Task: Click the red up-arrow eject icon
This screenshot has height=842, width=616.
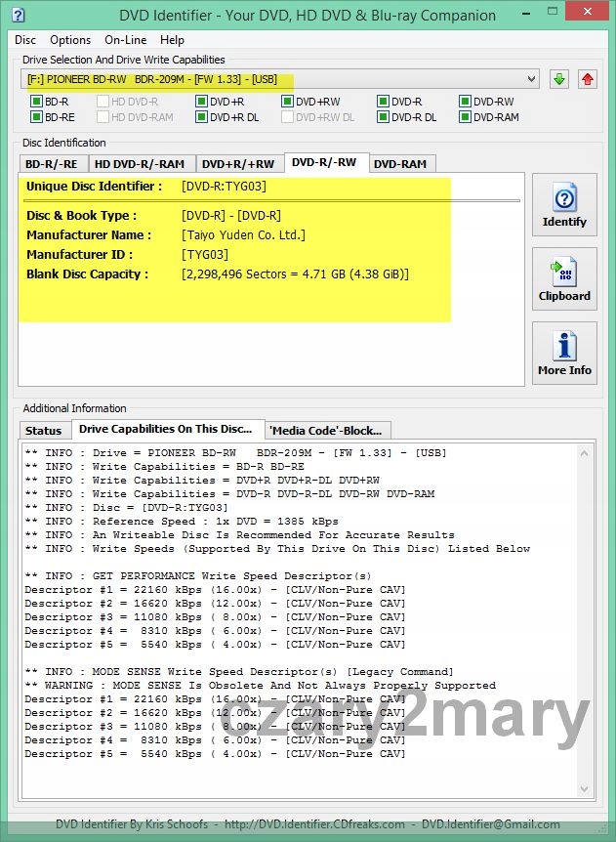Action: pyautogui.click(x=587, y=79)
